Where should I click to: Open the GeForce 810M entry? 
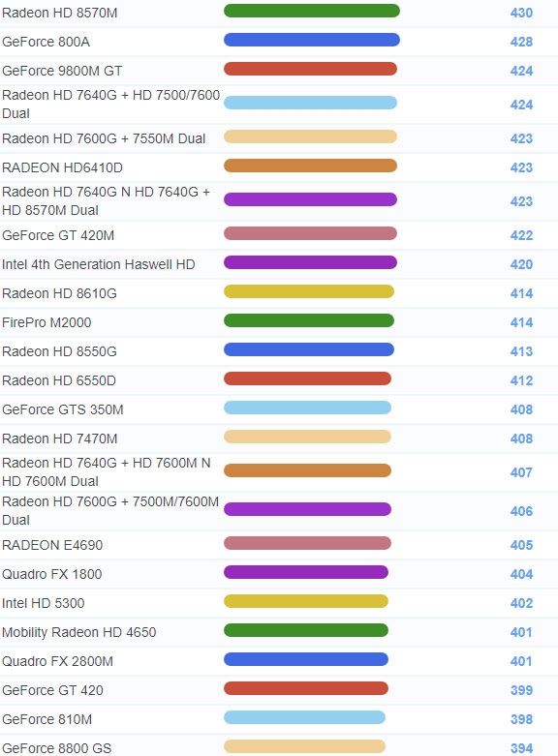point(46,719)
